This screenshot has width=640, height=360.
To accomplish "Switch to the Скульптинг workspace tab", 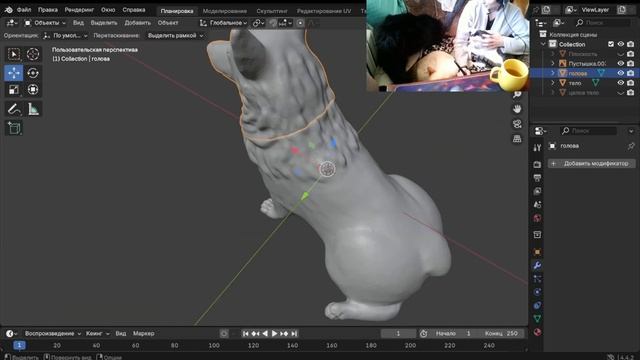I will point(272,11).
